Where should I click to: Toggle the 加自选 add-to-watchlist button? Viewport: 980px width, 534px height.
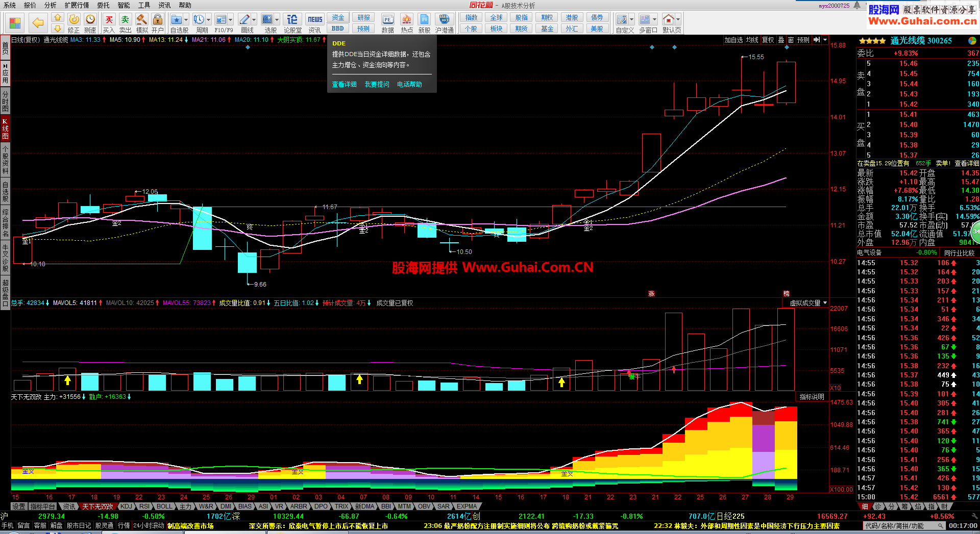click(733, 40)
